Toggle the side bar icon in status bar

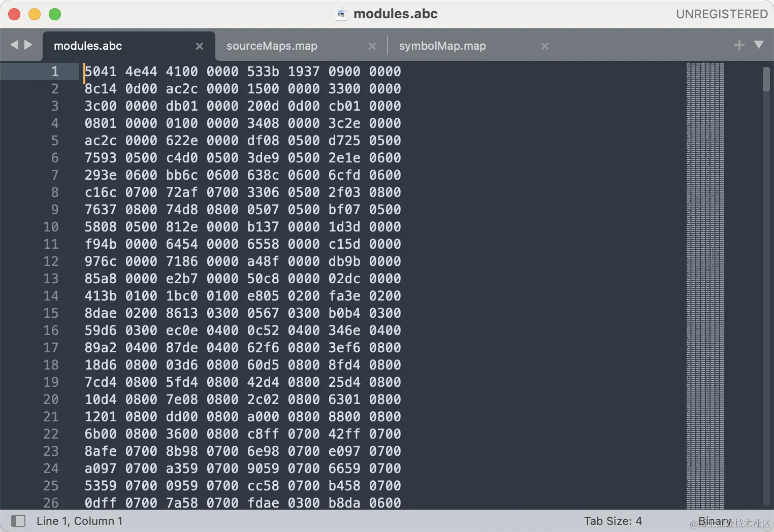(18, 521)
